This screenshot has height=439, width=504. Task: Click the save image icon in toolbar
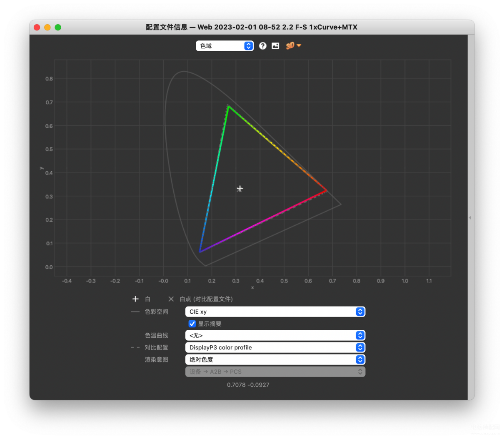coord(275,46)
